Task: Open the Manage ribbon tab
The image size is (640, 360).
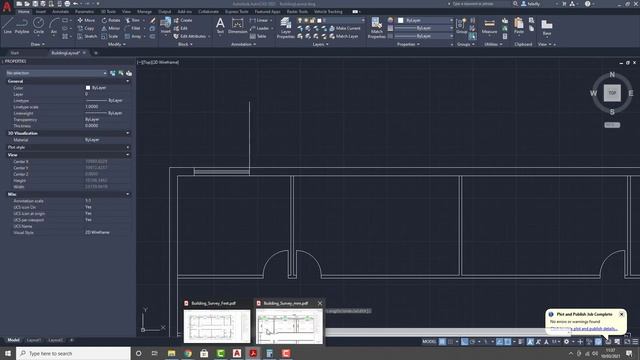Action: [x=144, y=11]
